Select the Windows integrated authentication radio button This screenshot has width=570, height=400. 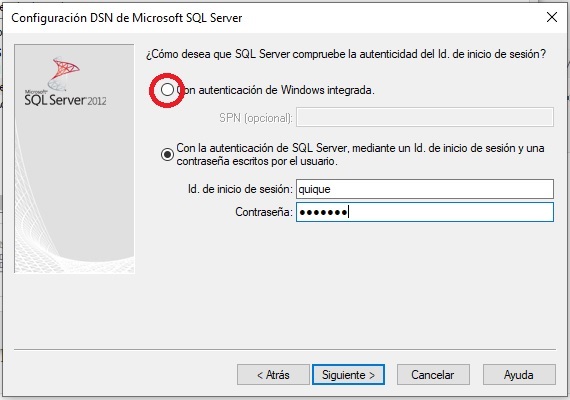[x=167, y=89]
